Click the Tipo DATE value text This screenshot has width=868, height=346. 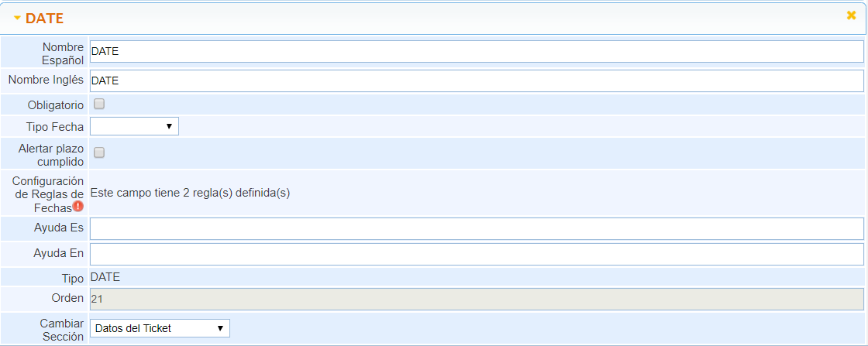(105, 277)
